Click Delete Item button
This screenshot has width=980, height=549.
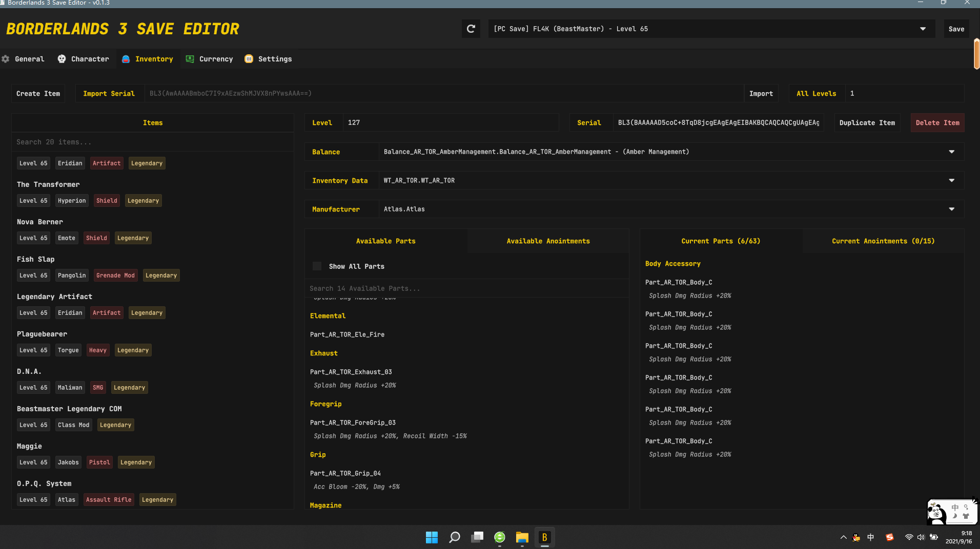click(937, 122)
